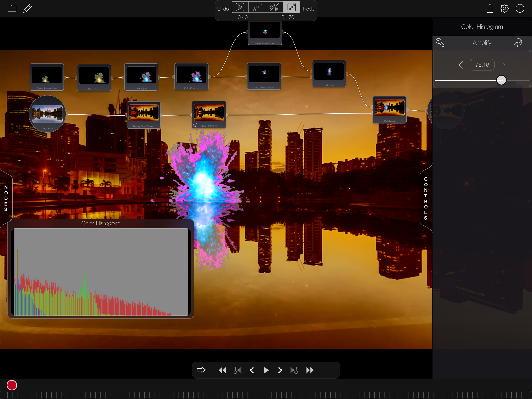Reset Amplify with the return arrow icon
This screenshot has height=399, width=532.
[518, 43]
